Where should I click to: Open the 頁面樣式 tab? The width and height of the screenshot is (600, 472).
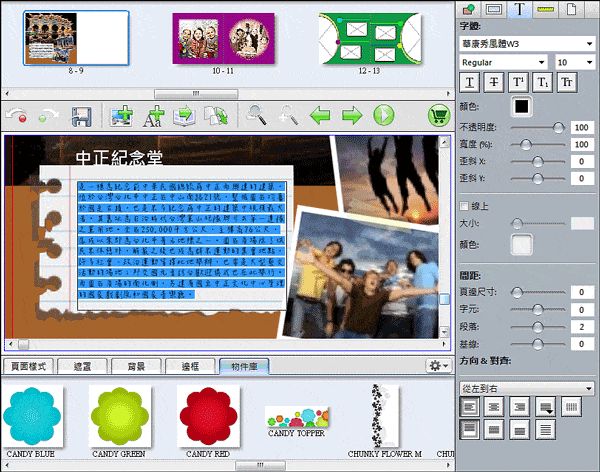(27, 366)
